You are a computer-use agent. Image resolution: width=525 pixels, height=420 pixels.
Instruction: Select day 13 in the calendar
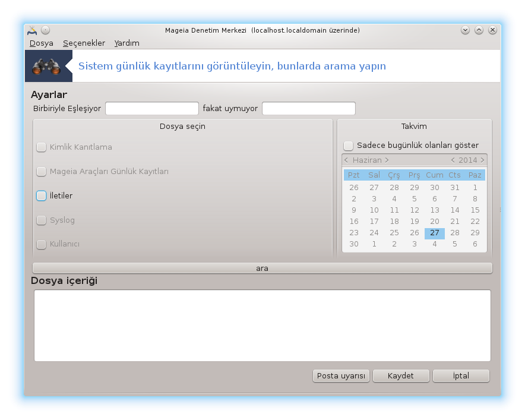(435, 210)
